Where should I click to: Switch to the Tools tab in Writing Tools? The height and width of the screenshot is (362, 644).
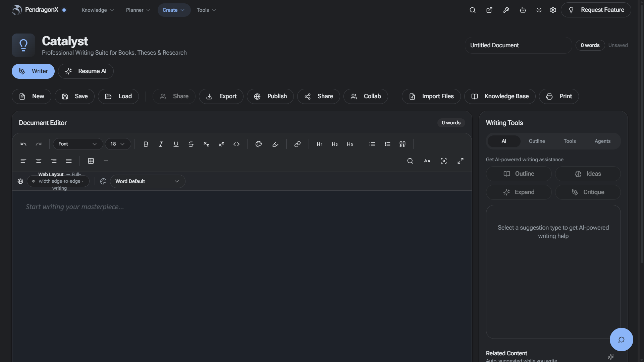coord(570,141)
